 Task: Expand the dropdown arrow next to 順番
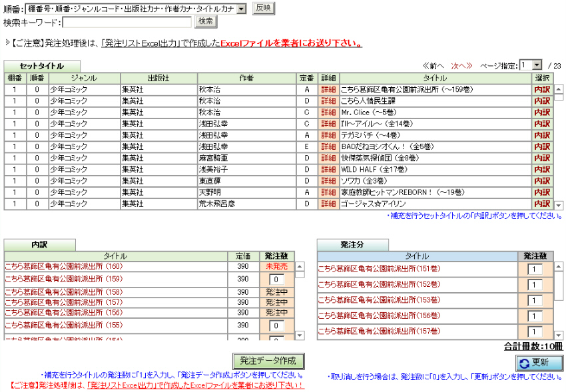240,9
